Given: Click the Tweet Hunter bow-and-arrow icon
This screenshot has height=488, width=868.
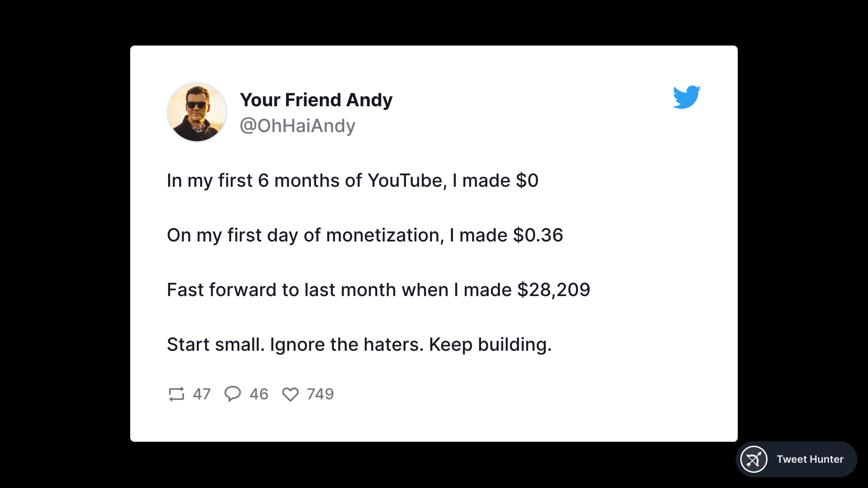Looking at the screenshot, I should pyautogui.click(x=754, y=459).
